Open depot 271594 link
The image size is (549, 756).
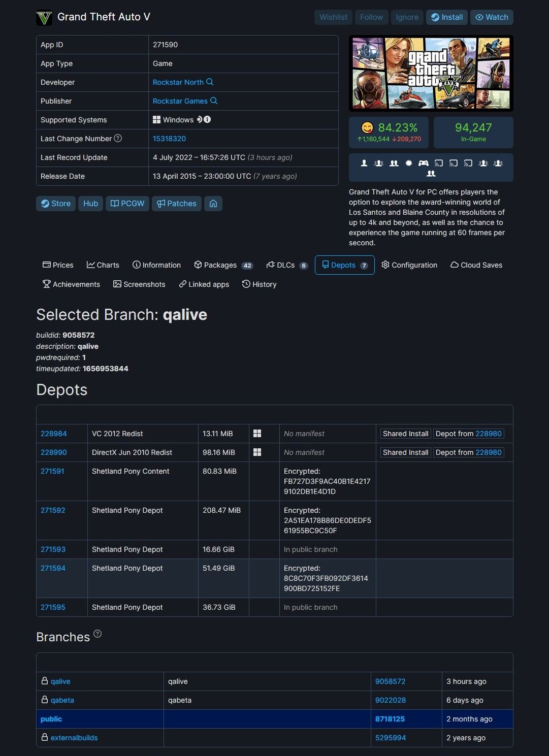pyautogui.click(x=53, y=568)
